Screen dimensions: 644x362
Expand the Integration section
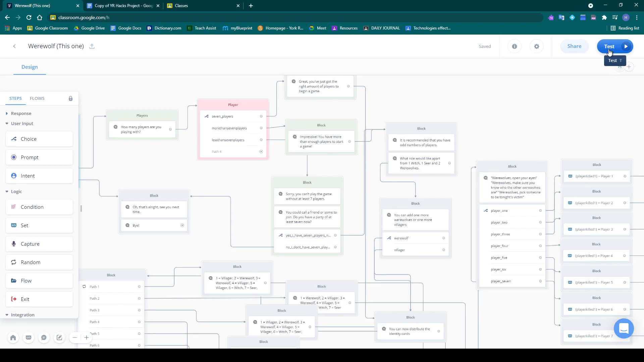(x=22, y=315)
